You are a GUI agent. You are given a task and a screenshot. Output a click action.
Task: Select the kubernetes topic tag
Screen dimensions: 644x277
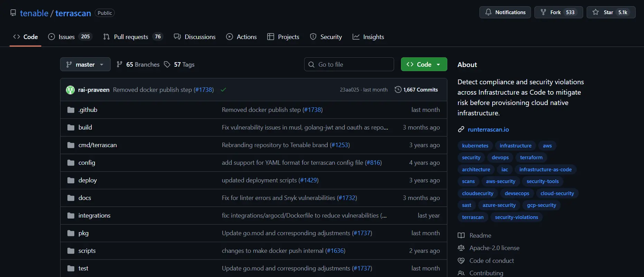pos(475,146)
